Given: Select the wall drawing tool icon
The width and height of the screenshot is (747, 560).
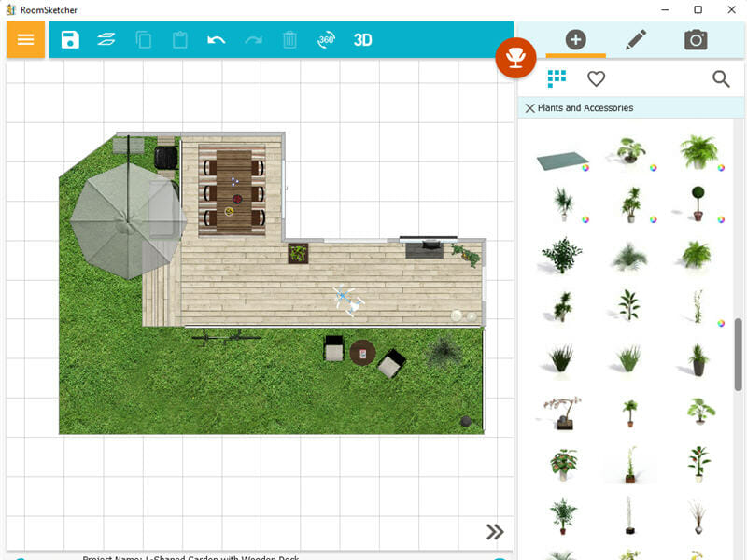Looking at the screenshot, I should tap(106, 40).
